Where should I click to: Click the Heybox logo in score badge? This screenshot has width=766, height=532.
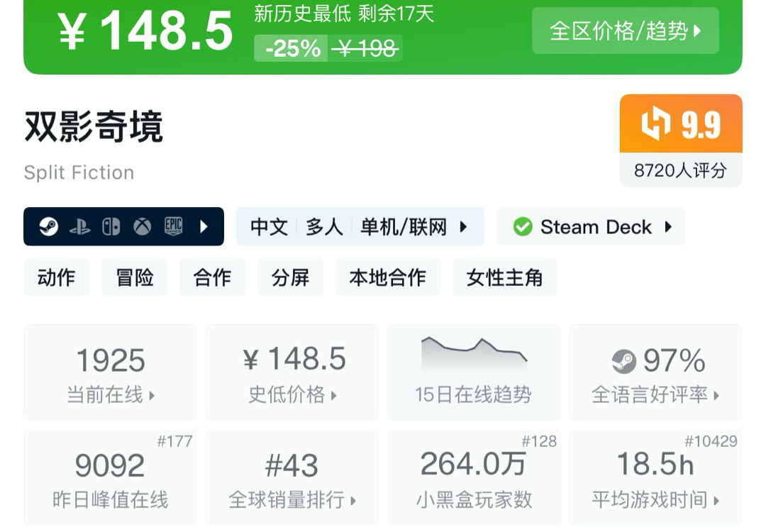[655, 124]
